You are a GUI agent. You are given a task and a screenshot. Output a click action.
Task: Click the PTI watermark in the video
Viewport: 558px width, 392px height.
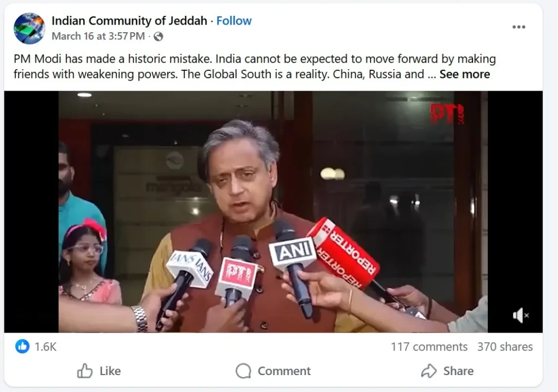click(447, 114)
